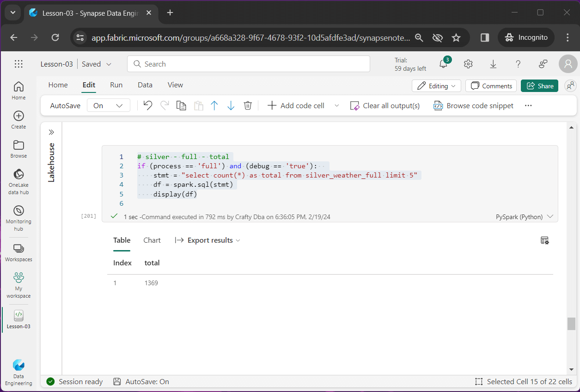The image size is (580, 392).
Task: Open the AutoSave On dropdown
Action: 108,105
